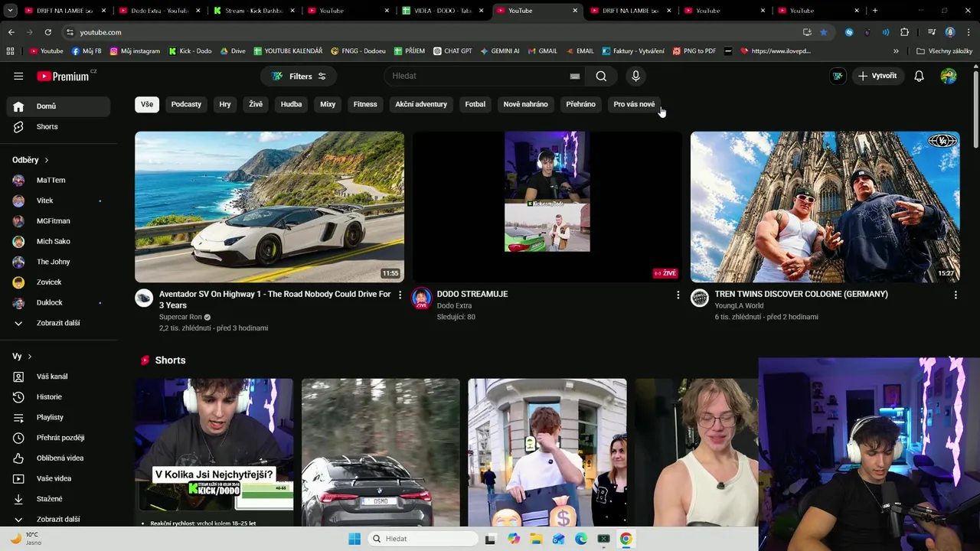
Task: Open the YoungLA World channel avatar
Action: 700,298
